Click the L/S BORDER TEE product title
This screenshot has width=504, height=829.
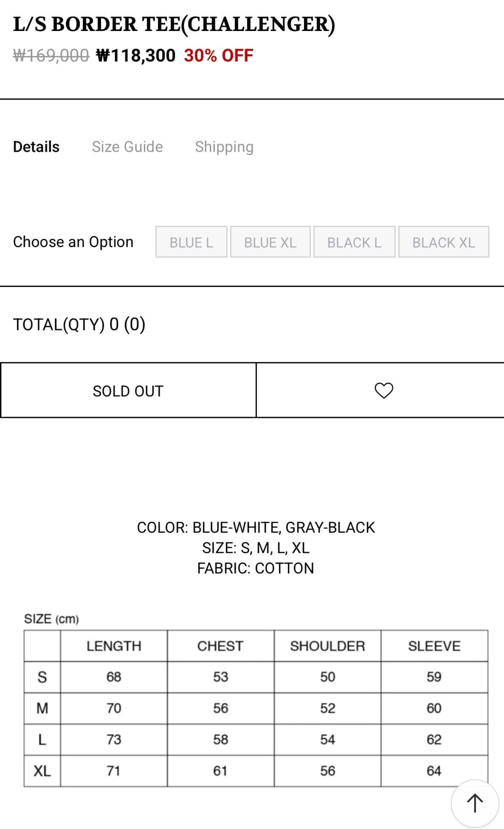(x=174, y=24)
